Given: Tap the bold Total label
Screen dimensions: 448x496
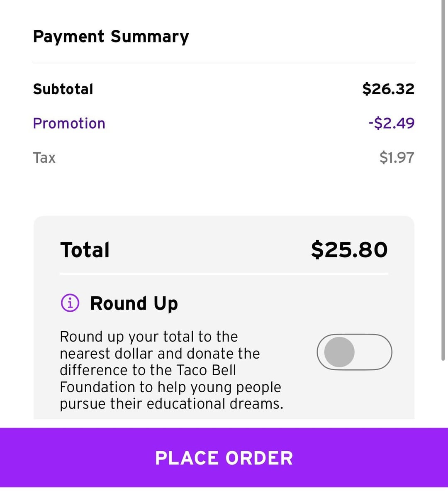Looking at the screenshot, I should pos(85,250).
